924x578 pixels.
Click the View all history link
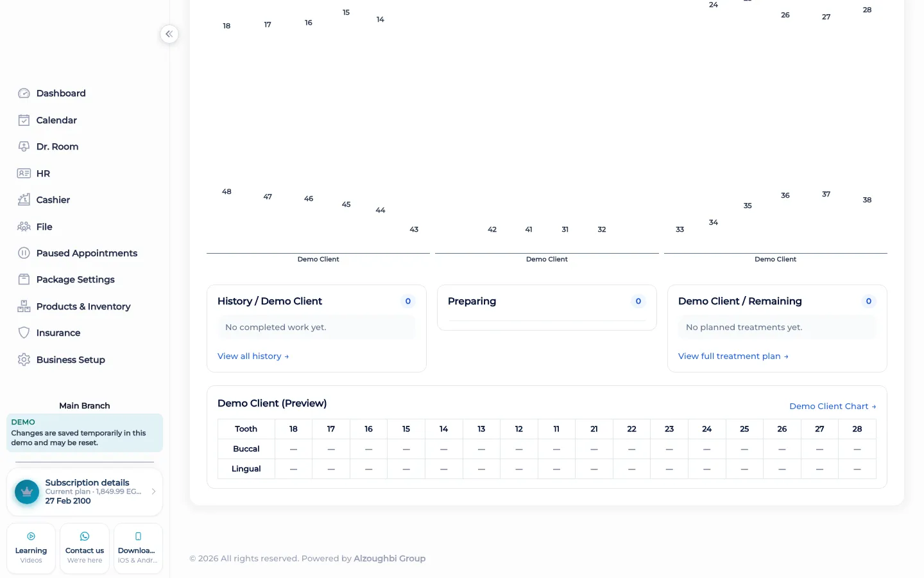(253, 356)
